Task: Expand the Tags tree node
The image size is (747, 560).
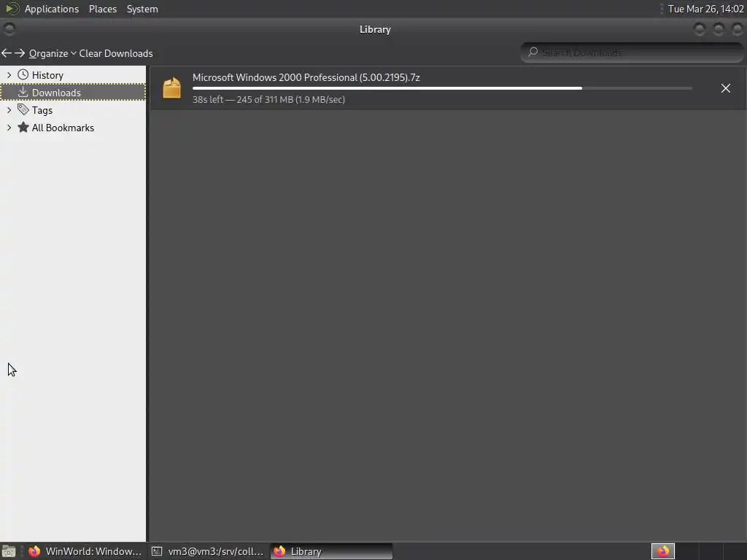Action: tap(9, 110)
